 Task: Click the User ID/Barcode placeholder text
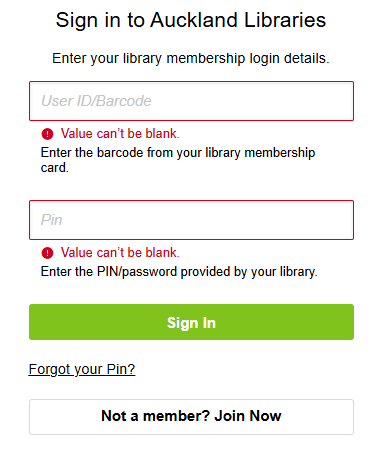pos(96,101)
